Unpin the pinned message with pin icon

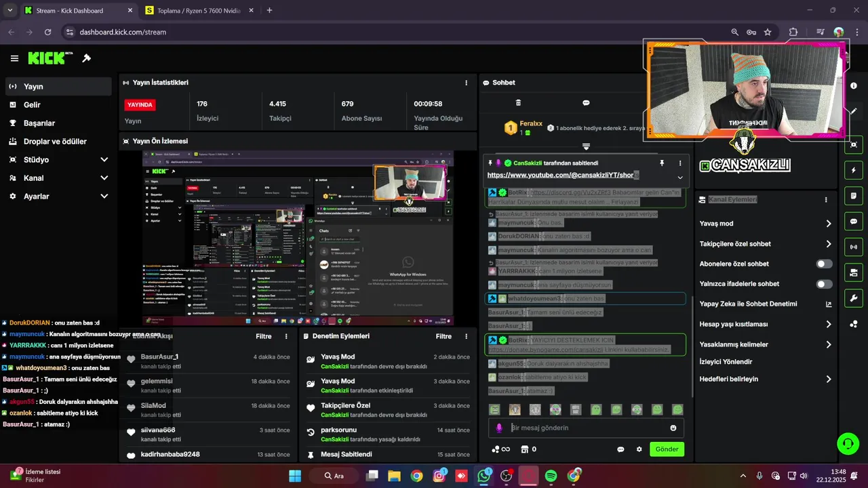[662, 163]
